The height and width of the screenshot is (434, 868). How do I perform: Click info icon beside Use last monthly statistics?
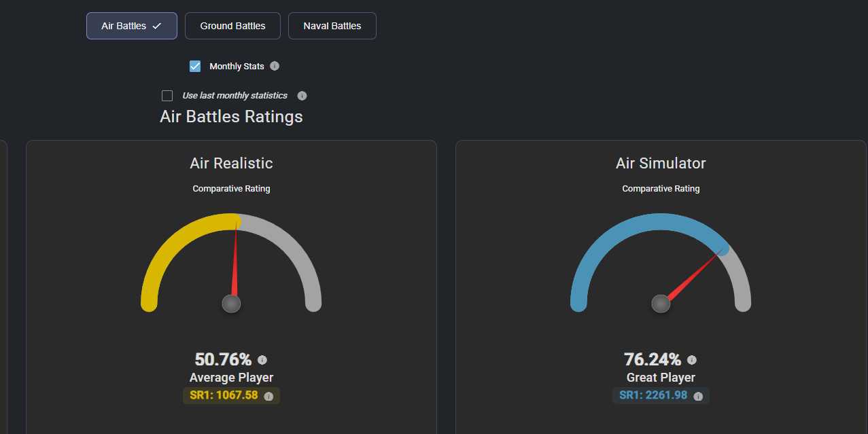[302, 96]
